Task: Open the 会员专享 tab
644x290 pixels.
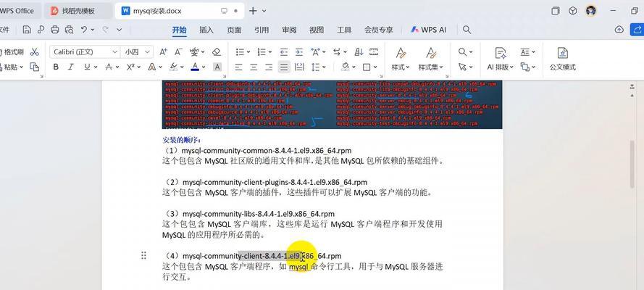Action: point(379,30)
